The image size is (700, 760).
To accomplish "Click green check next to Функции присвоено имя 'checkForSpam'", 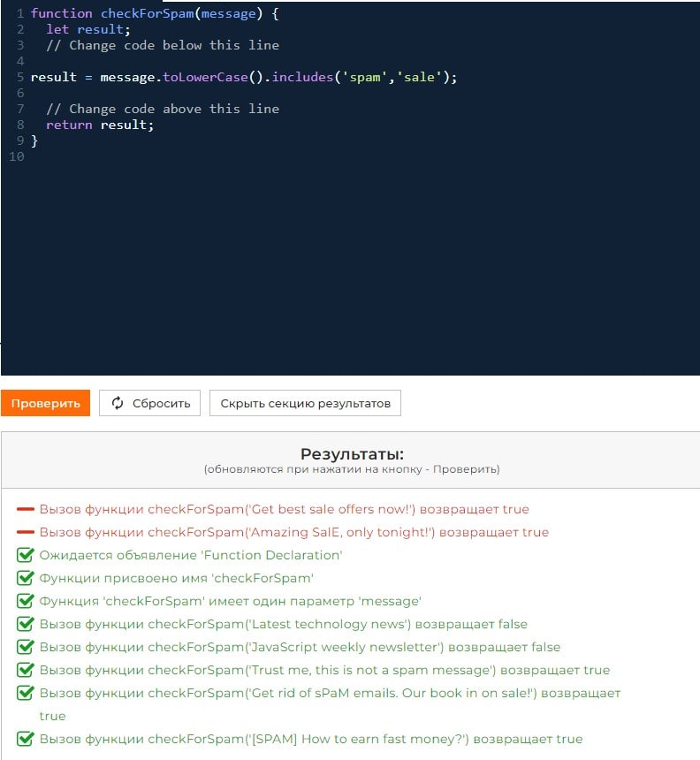I will click(26, 577).
